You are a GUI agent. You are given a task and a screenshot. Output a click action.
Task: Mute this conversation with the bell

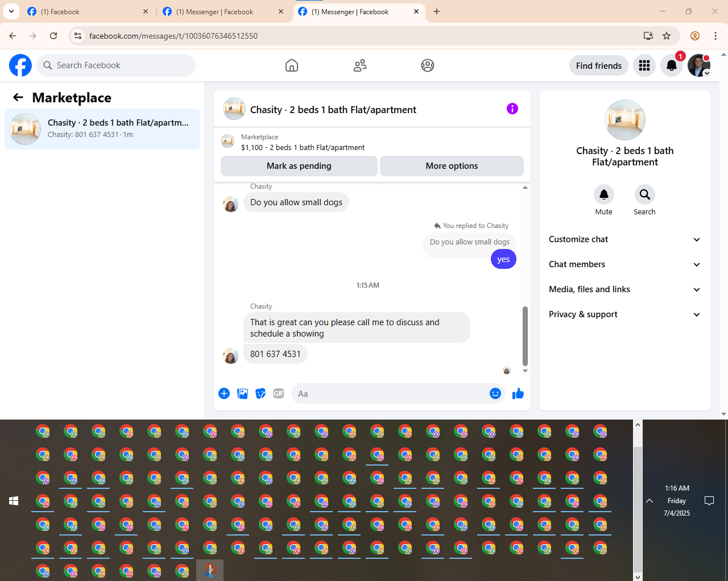604,194
